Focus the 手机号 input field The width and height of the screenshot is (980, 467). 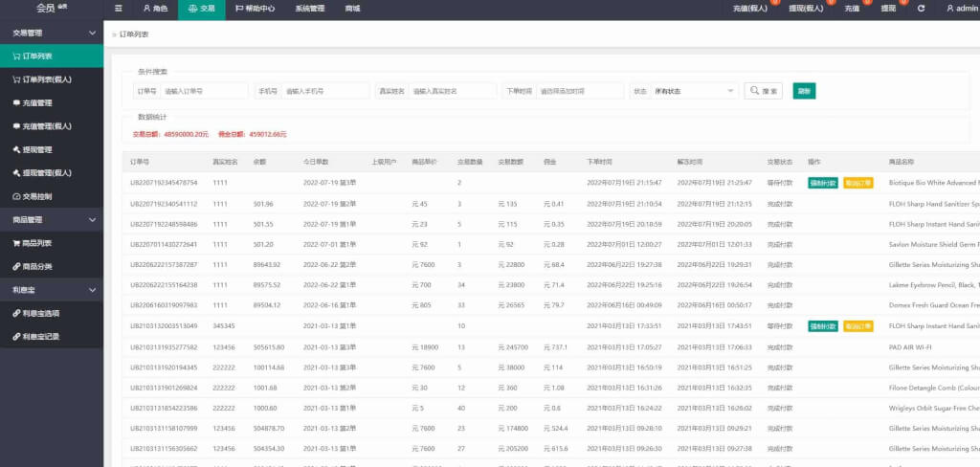325,91
